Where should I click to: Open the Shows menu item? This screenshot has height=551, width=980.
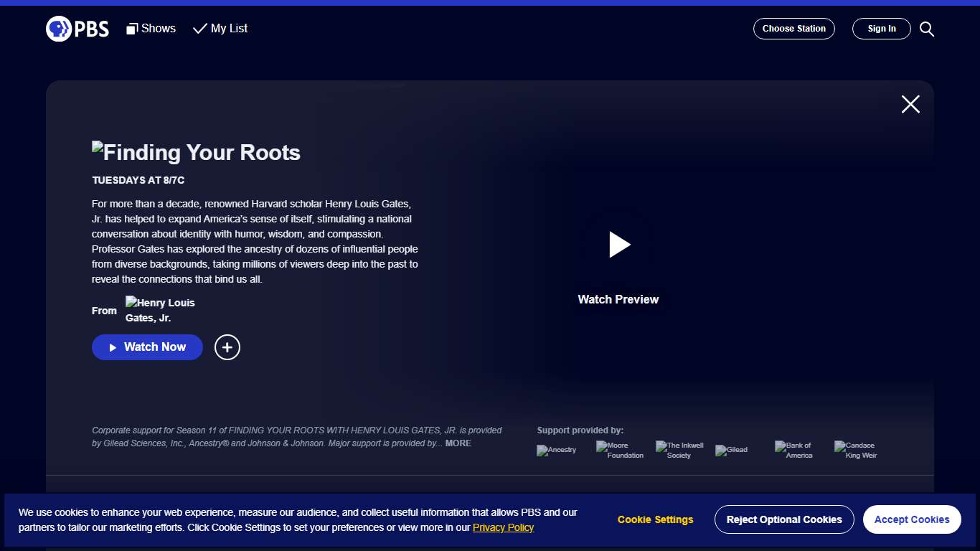[151, 28]
